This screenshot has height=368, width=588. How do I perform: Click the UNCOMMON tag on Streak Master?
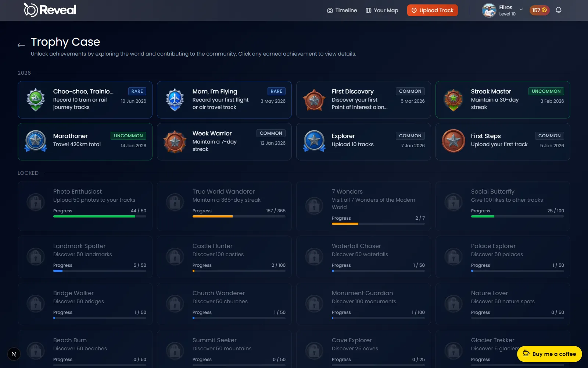click(546, 91)
